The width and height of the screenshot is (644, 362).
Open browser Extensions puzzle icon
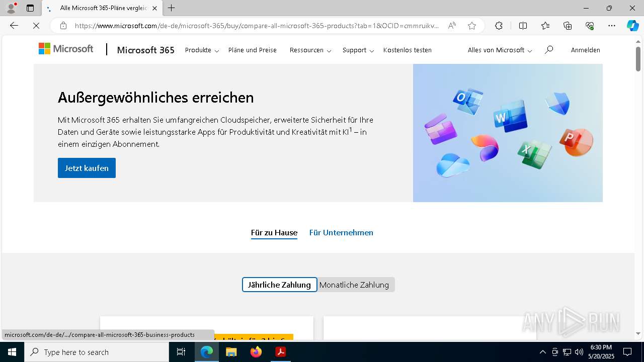pos(499,26)
